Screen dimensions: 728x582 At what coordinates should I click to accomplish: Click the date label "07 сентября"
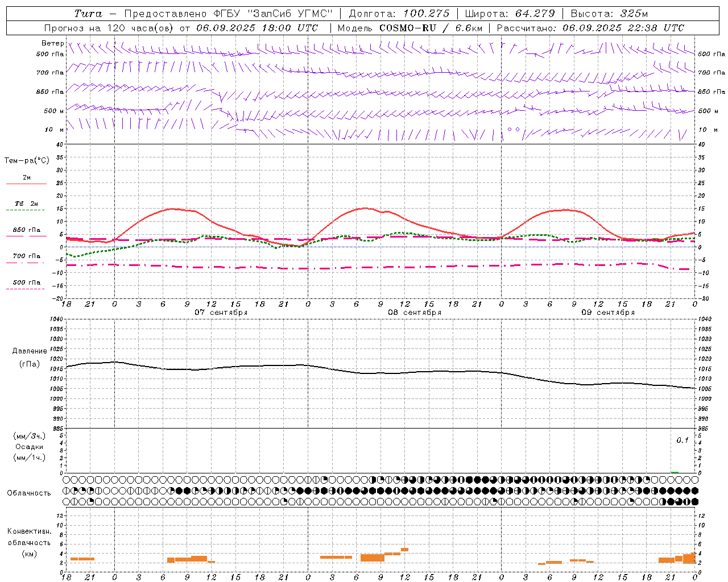click(x=221, y=313)
